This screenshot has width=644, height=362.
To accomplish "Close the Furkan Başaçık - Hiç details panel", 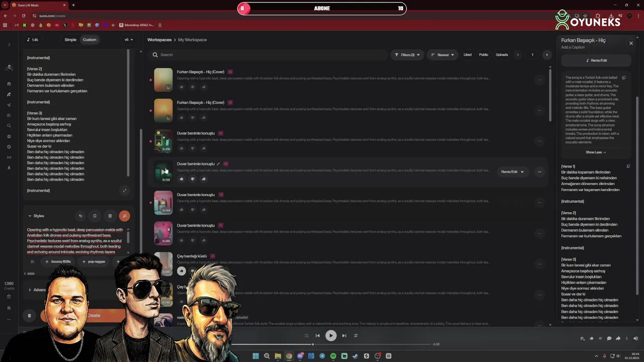I will point(631,43).
